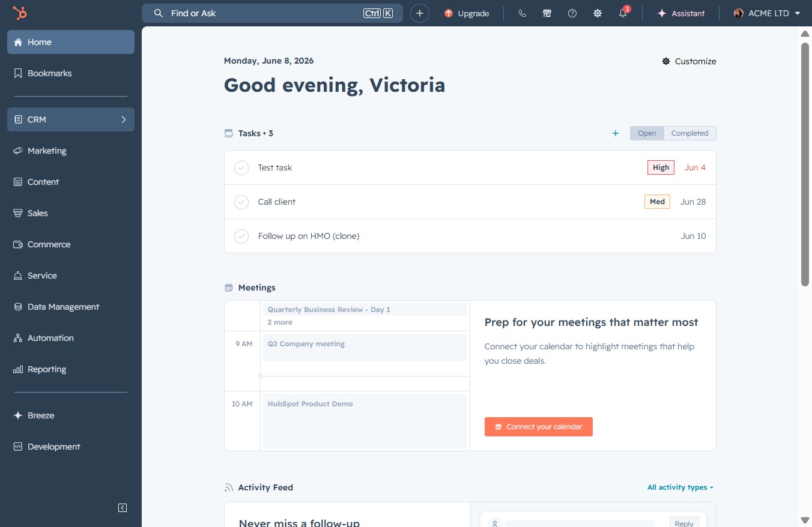Click the High priority badge
This screenshot has height=527, width=812.
661,167
